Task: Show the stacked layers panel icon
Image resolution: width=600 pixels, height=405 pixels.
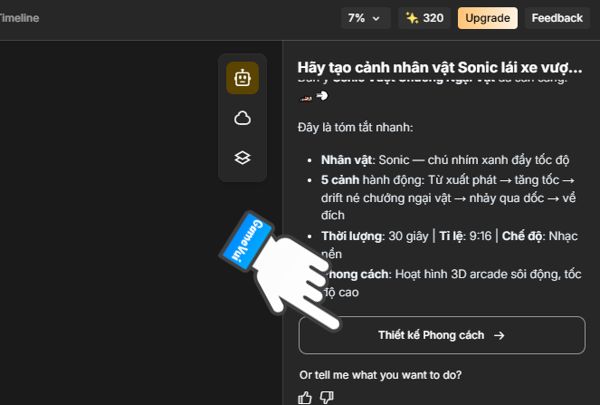Action: pyautogui.click(x=242, y=158)
